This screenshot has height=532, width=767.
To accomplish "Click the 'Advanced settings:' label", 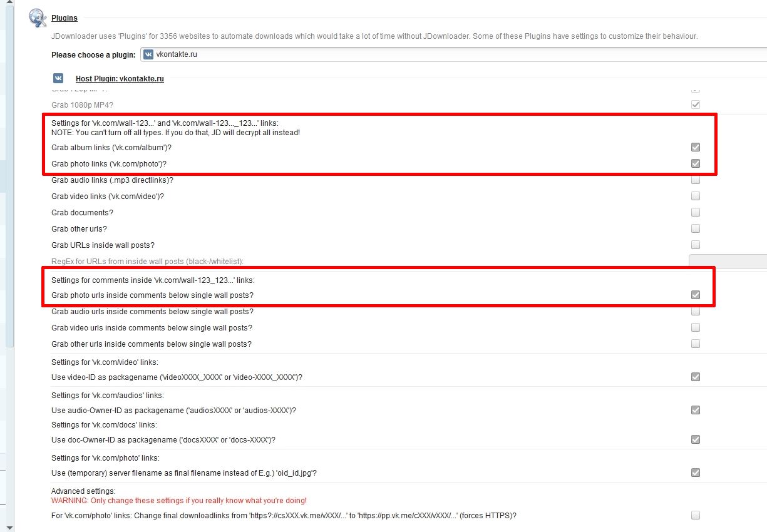I will (x=83, y=491).
